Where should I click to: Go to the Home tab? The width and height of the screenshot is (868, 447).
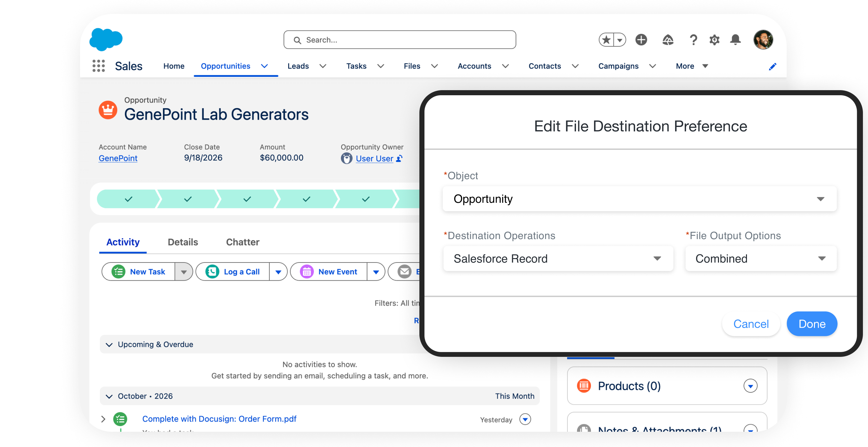coord(174,66)
